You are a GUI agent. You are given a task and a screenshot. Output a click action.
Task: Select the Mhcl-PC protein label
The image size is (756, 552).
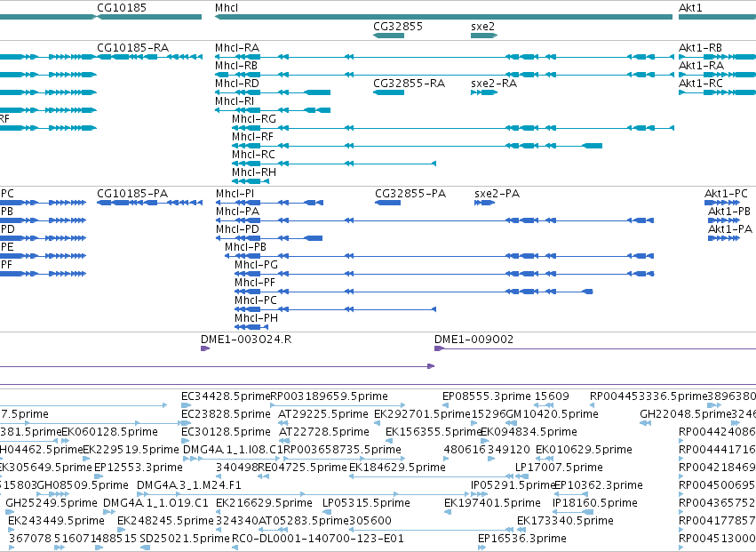click(256, 300)
